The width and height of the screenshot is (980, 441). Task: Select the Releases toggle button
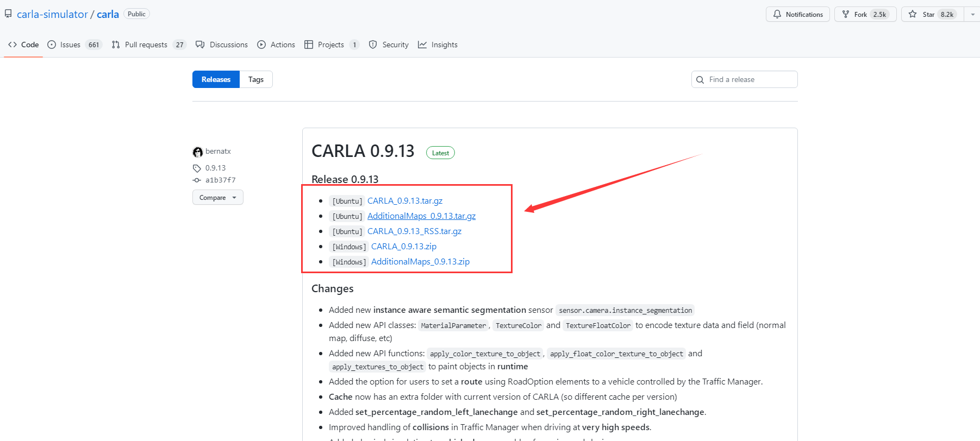click(216, 79)
